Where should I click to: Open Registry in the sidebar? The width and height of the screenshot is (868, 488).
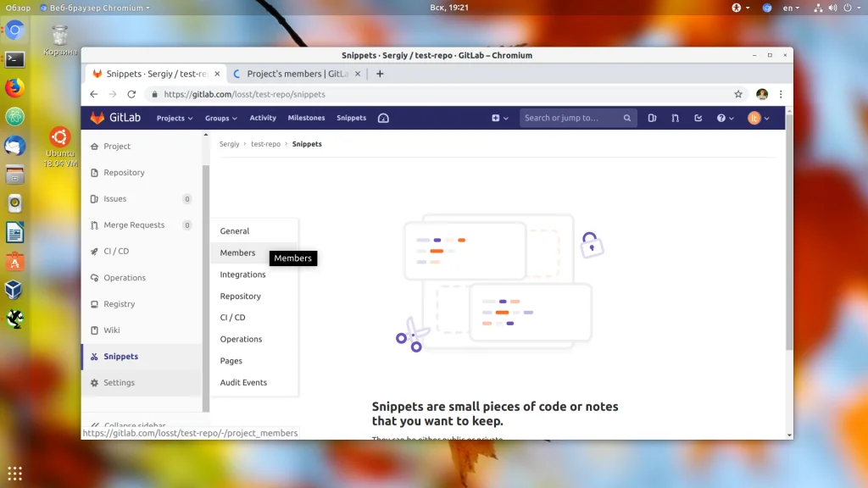point(142,304)
